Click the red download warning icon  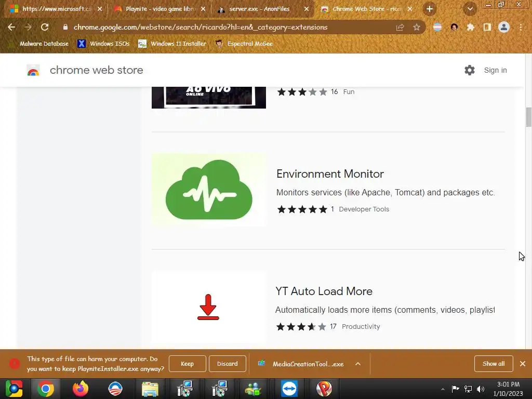tap(14, 364)
